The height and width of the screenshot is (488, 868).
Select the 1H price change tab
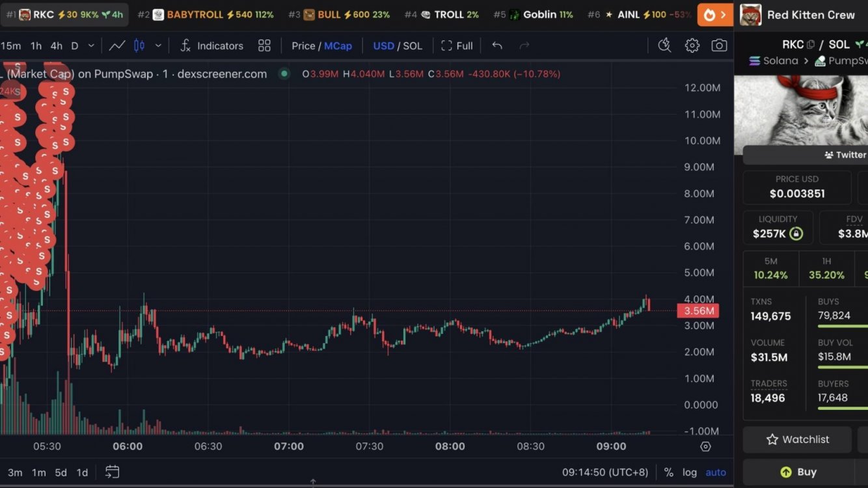pos(826,268)
